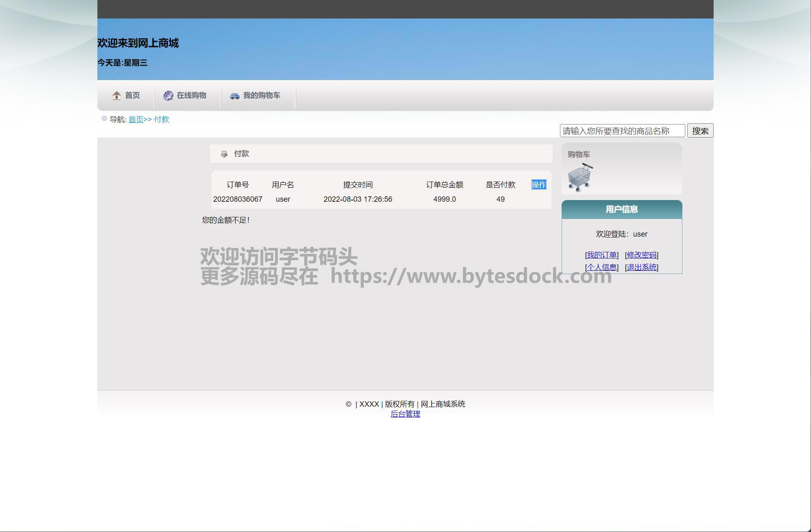The height and width of the screenshot is (532, 811).
Task: Click 退出系统 to log out
Action: coord(641,267)
